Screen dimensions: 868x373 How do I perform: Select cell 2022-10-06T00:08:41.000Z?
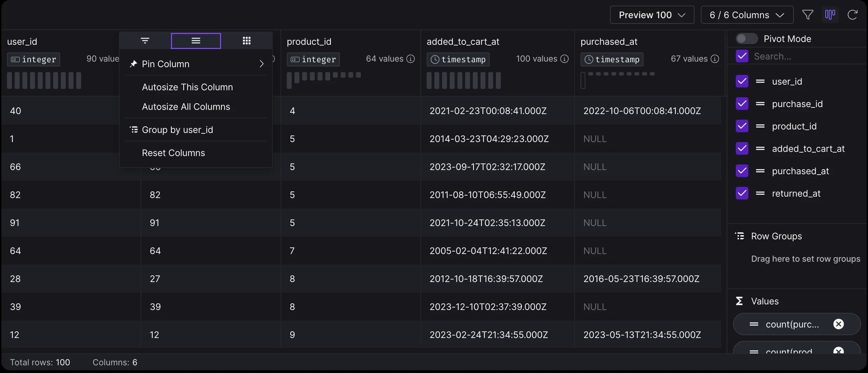[x=642, y=111]
